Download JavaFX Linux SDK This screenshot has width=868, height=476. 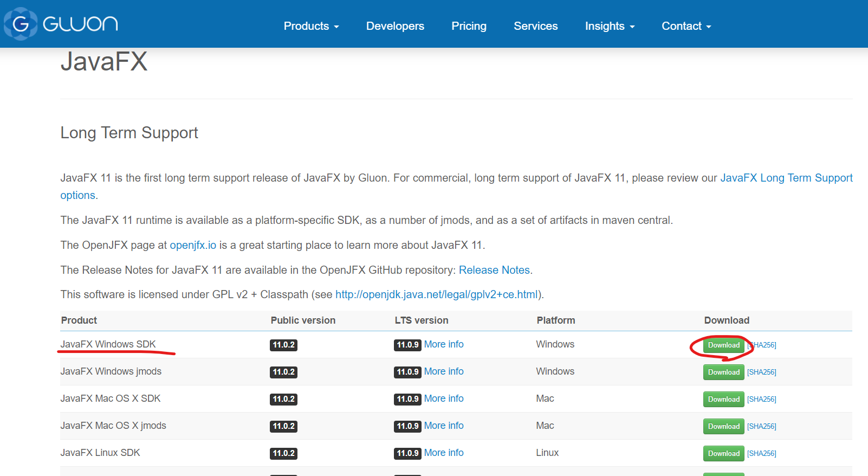723,453
